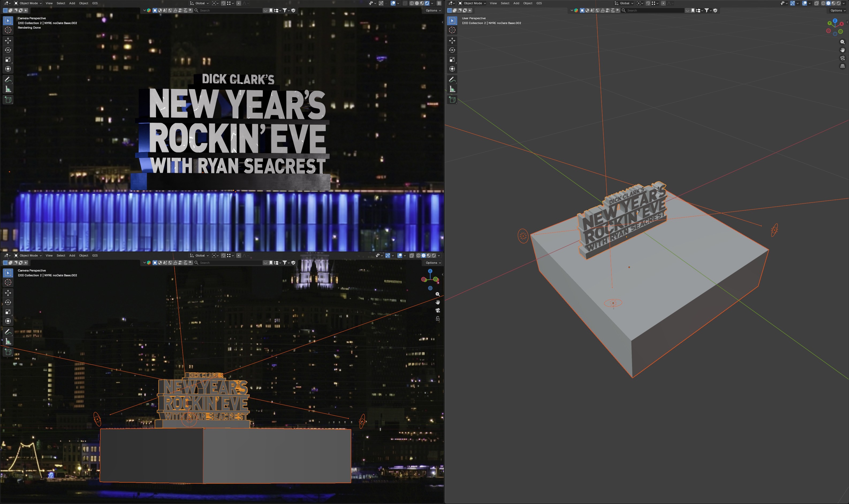Click the pan hand icon in bottom-left viewport
The image size is (849, 504).
[x=438, y=302]
